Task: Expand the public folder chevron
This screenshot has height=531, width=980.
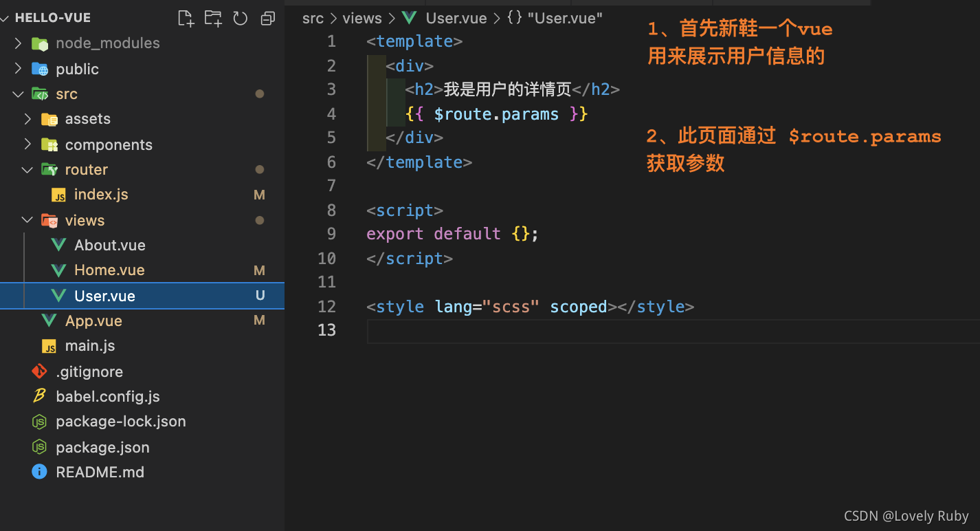Action: pos(19,69)
